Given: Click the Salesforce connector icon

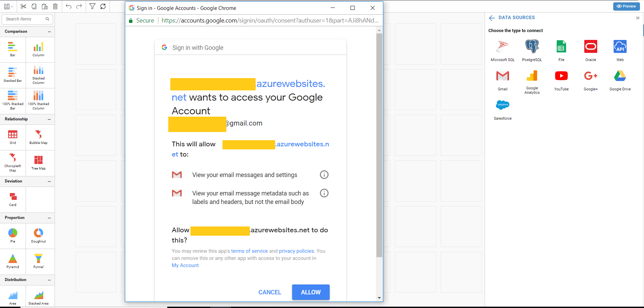Looking at the screenshot, I should pyautogui.click(x=502, y=105).
